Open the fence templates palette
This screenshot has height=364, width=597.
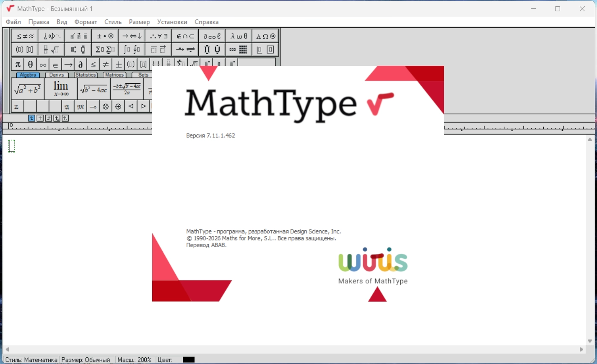[25, 49]
